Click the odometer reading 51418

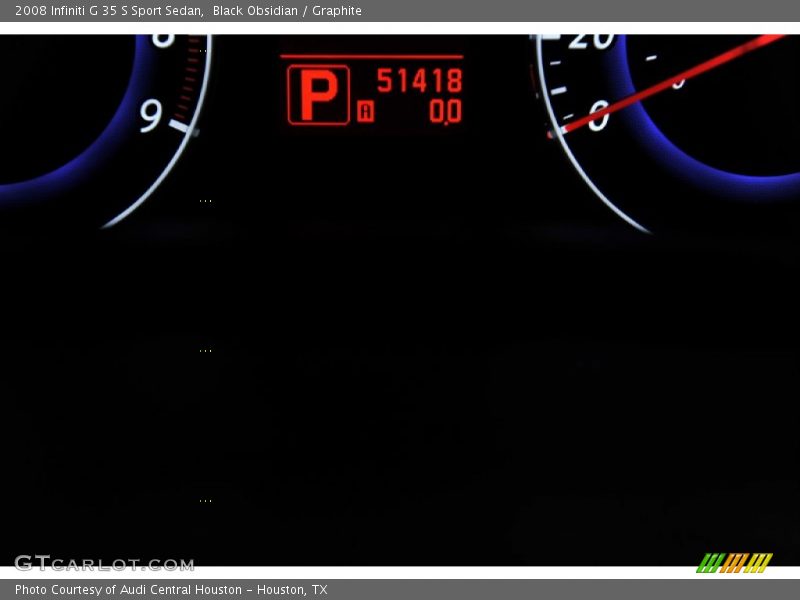coord(419,81)
